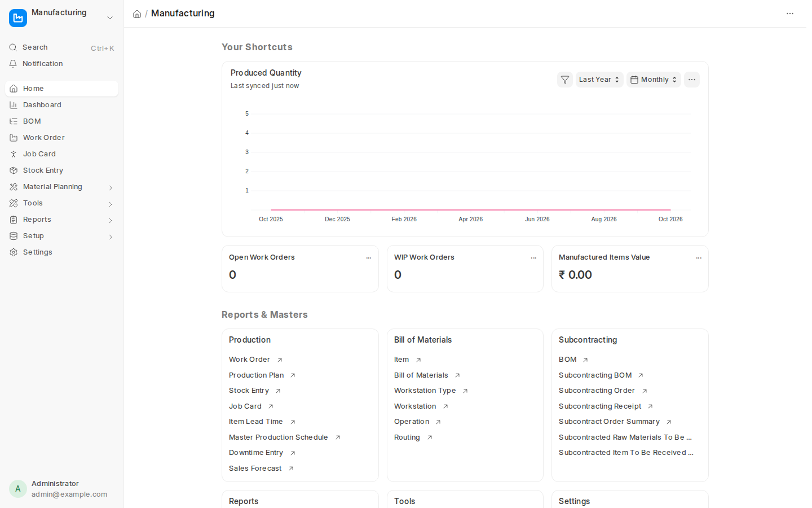Click the Search field in the sidebar
Viewport: 812px width, 508px height.
[61, 47]
